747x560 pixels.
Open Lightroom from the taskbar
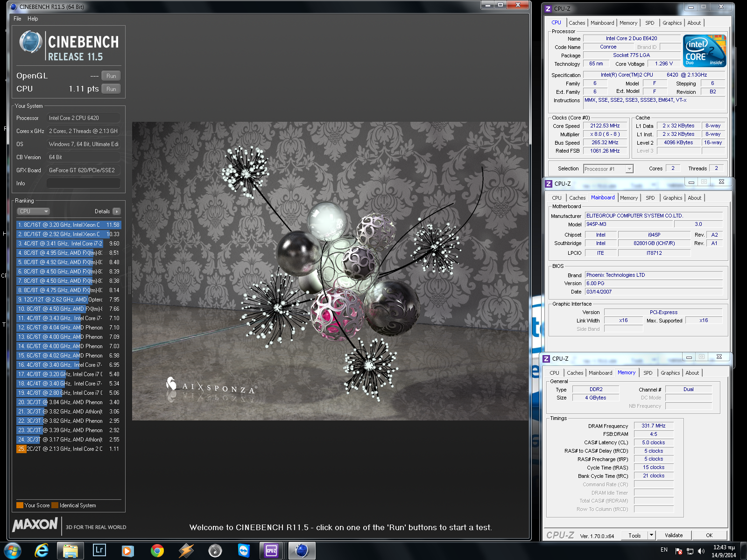tap(99, 551)
